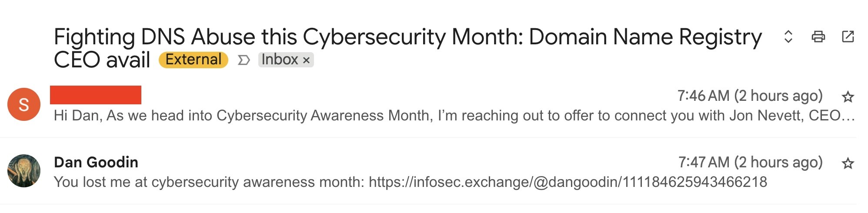Remove the Inbox label with x
868x213 pixels.
[307, 60]
